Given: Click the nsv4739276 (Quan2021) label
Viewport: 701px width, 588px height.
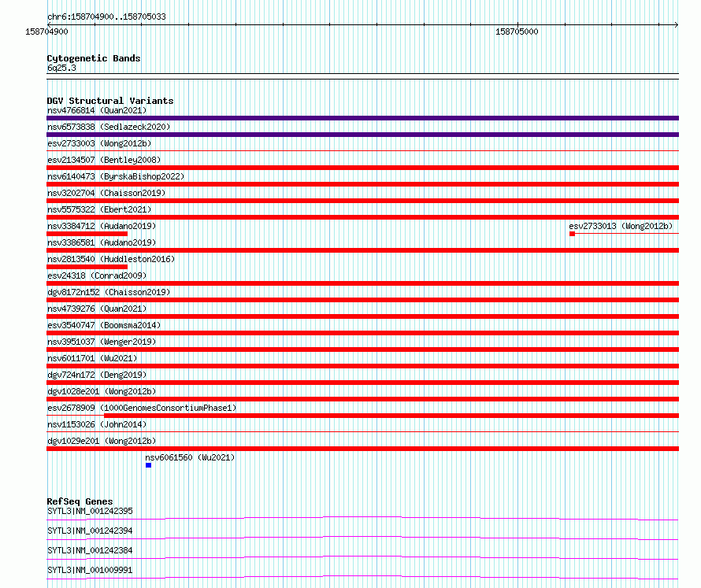Looking at the screenshot, I should click(97, 309).
